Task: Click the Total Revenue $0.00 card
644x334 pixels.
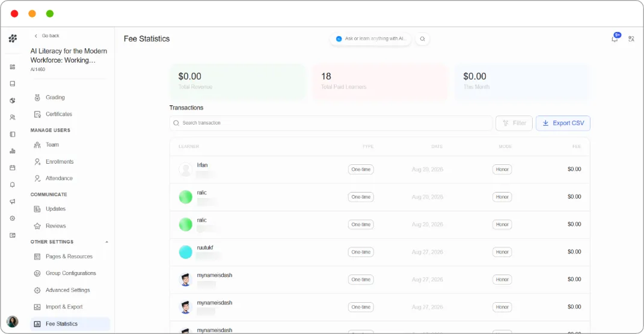Action: [x=238, y=81]
